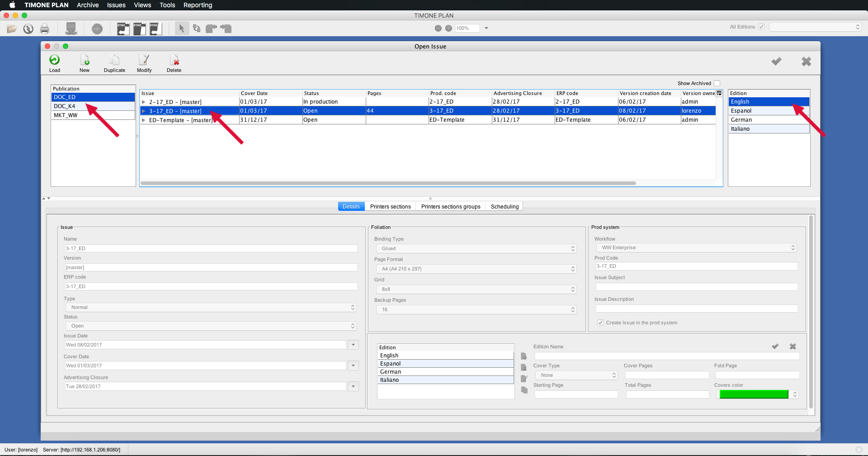
Task: Open the Binding Type dropdown
Action: (476, 248)
